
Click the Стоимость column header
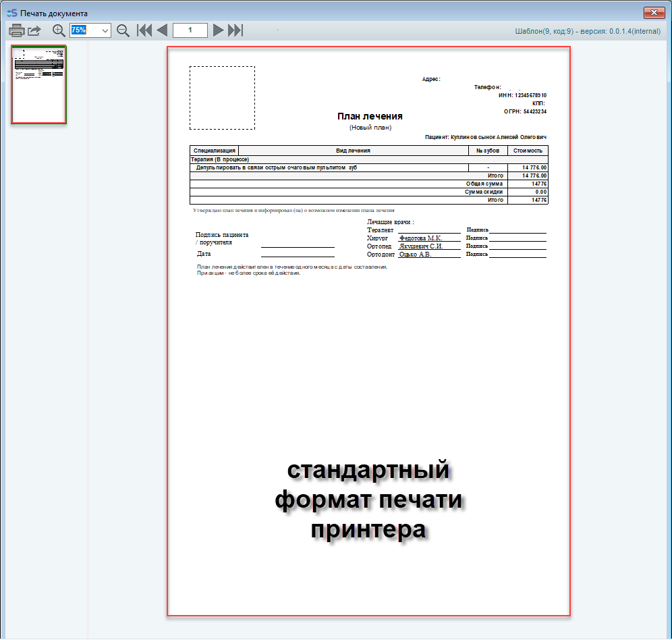pyautogui.click(x=527, y=151)
